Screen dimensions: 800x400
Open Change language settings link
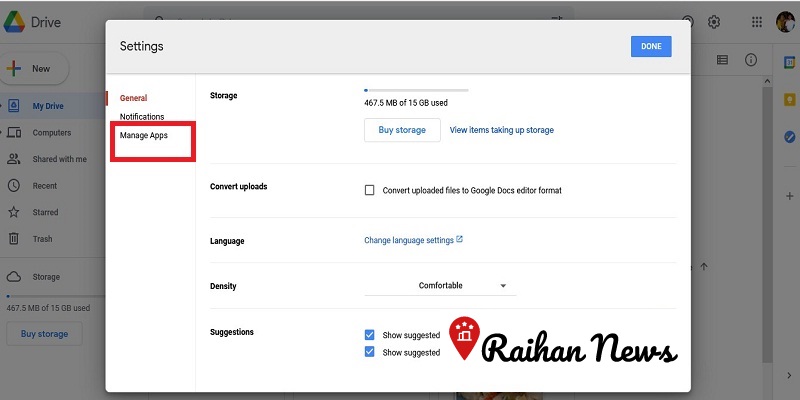409,240
